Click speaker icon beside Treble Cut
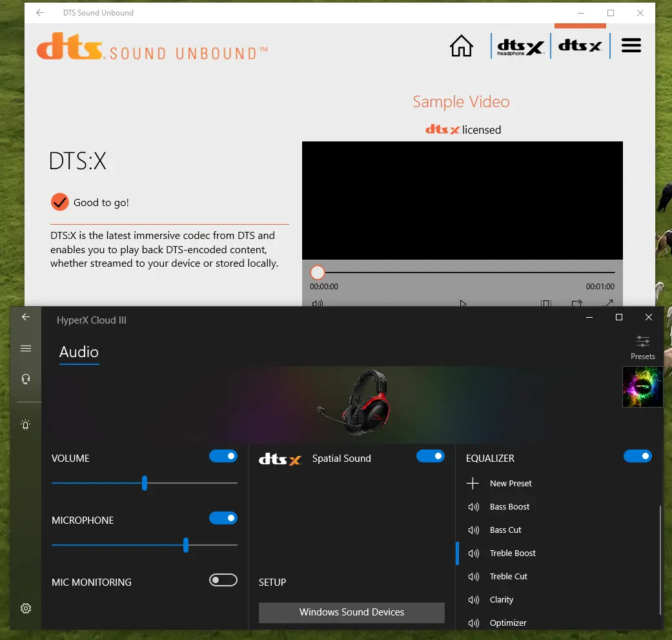This screenshot has height=640, width=672. click(x=473, y=577)
